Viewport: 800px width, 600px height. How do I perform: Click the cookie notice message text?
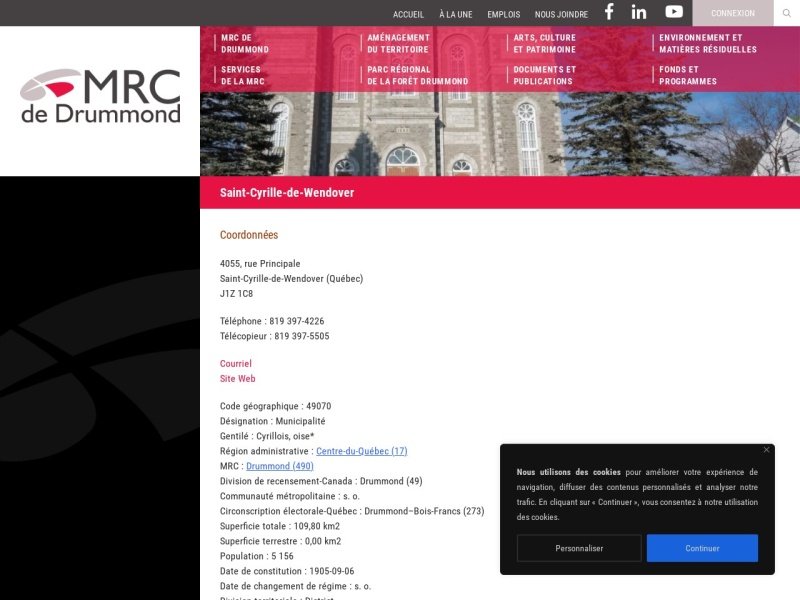[637, 494]
